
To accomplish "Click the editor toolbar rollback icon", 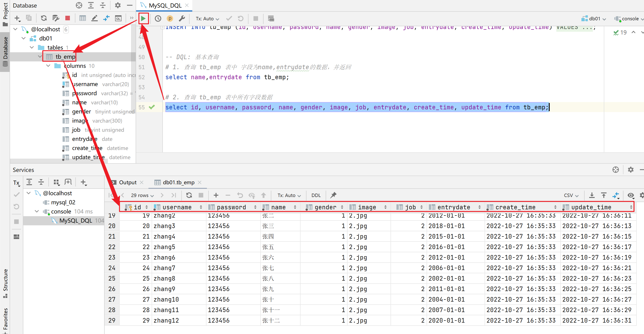I will point(240,18).
